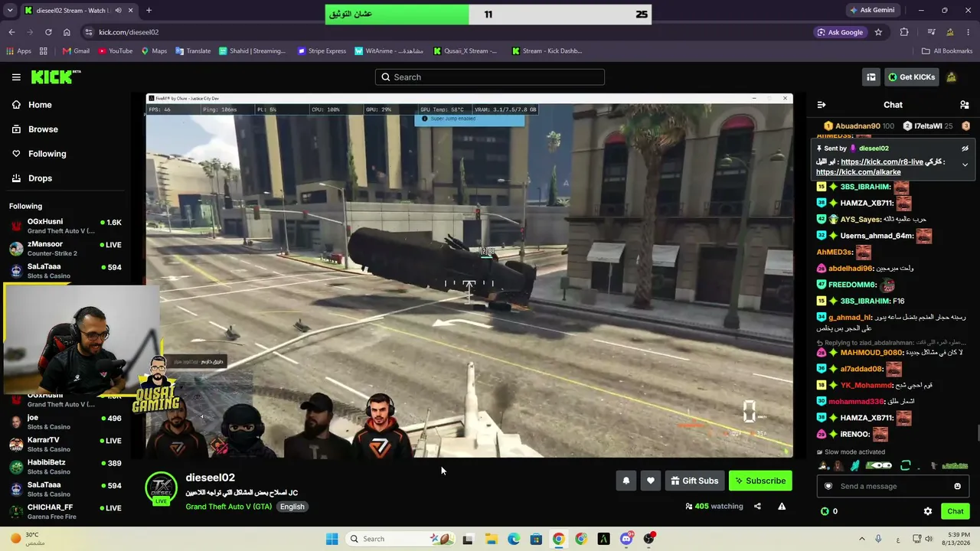Open the dieseel02 channel avatar
This screenshot has width=980, height=551.
161,487
